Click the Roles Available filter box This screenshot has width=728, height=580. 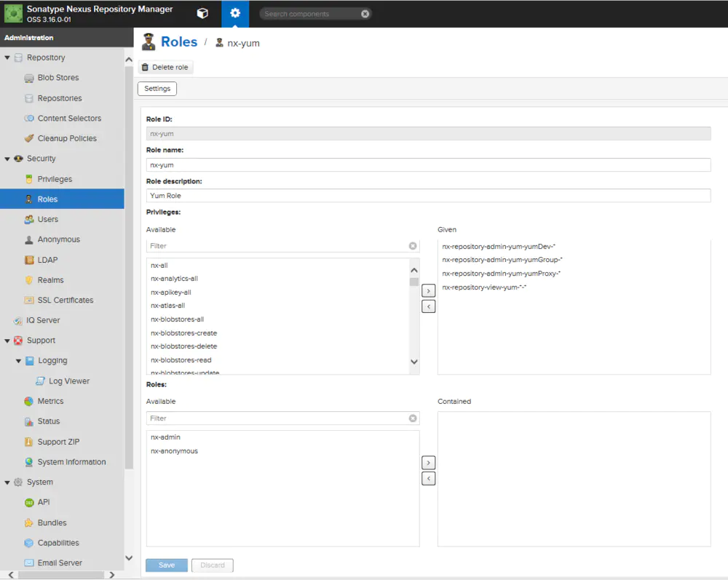coord(277,418)
